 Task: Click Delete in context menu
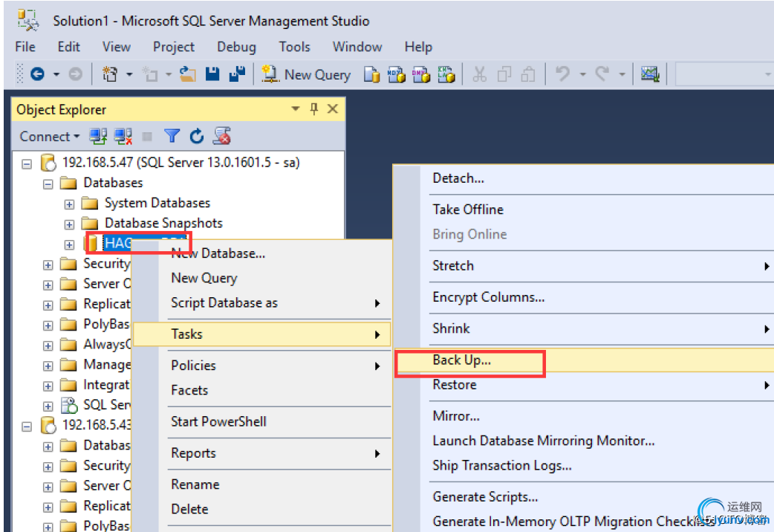click(262, 509)
